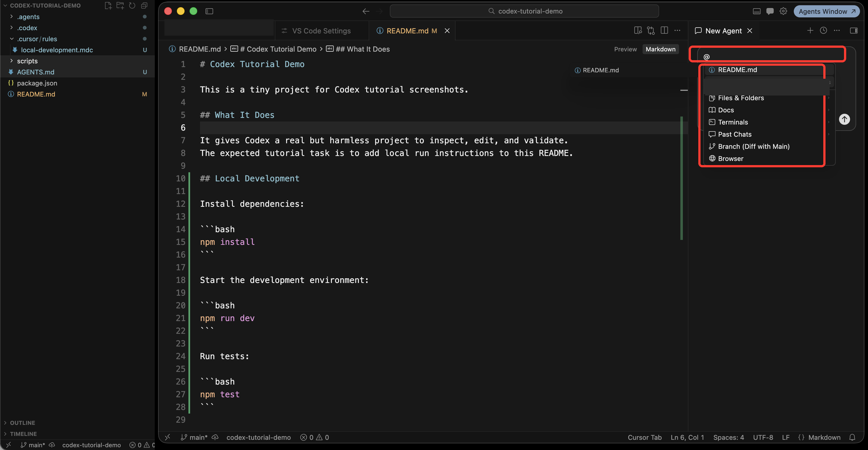868x450 pixels.
Task: Open chat history clock icon
Action: 824,31
